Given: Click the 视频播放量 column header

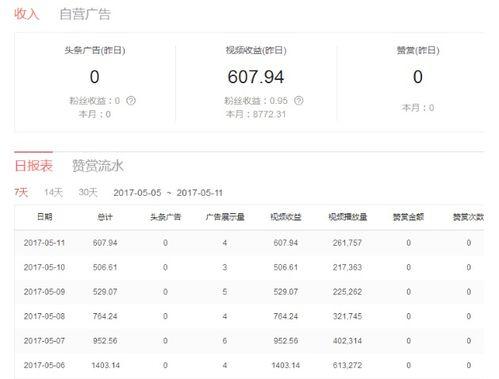Looking at the screenshot, I should [x=347, y=217].
